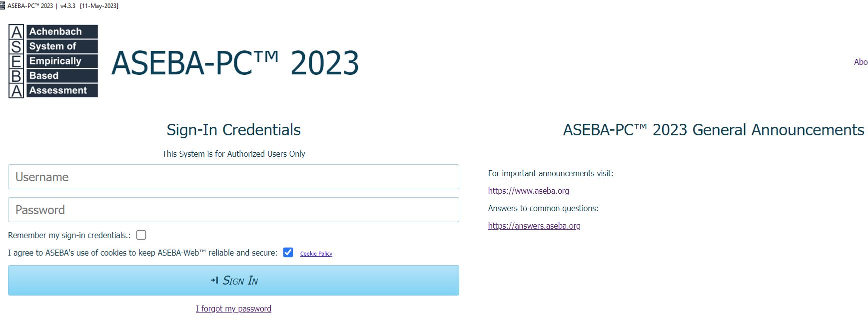Visit https://www.aseba.org announcements link

[x=528, y=191]
